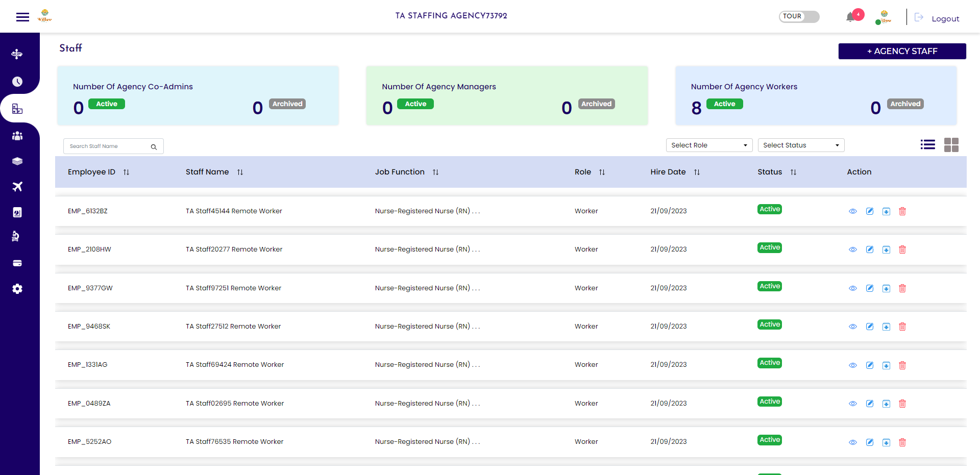View details of EMP_6132BZ via eye icon
The image size is (980, 475).
[853, 211]
